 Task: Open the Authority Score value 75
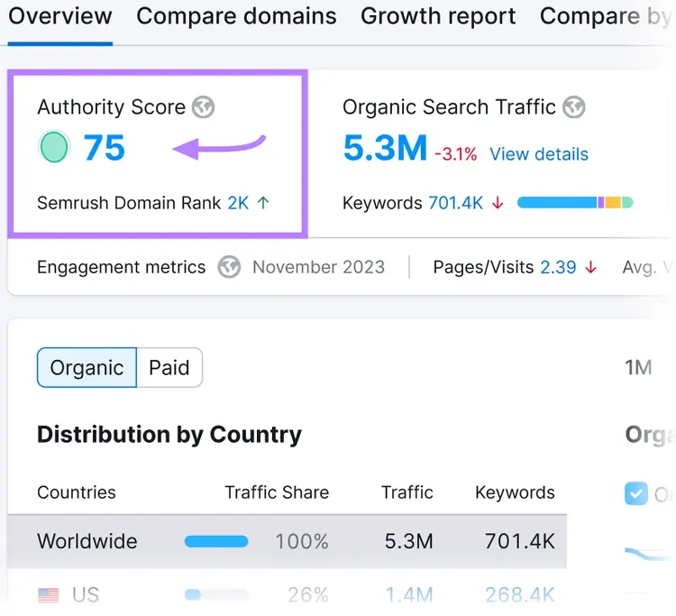coord(104,148)
